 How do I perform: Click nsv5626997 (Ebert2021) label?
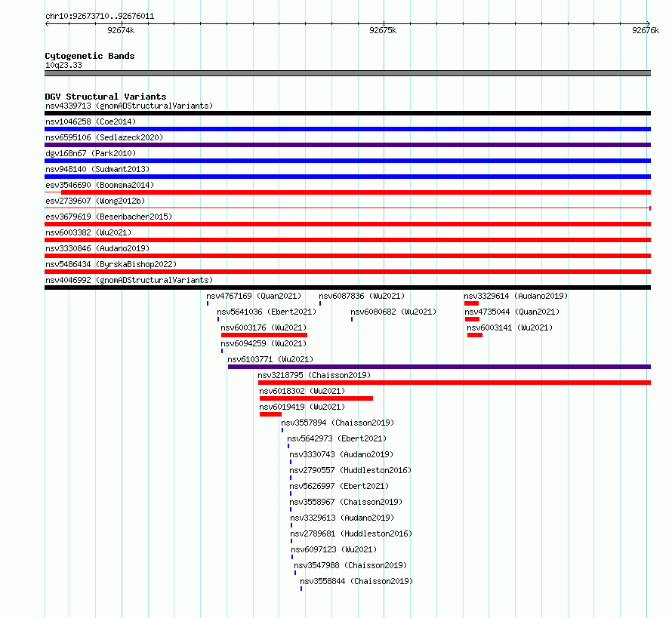pos(339,486)
